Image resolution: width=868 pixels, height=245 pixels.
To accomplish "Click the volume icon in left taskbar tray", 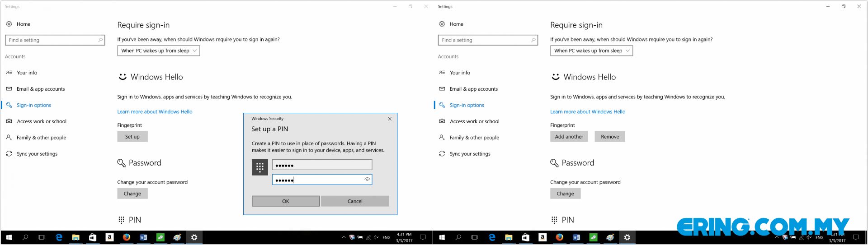I will (x=376, y=237).
